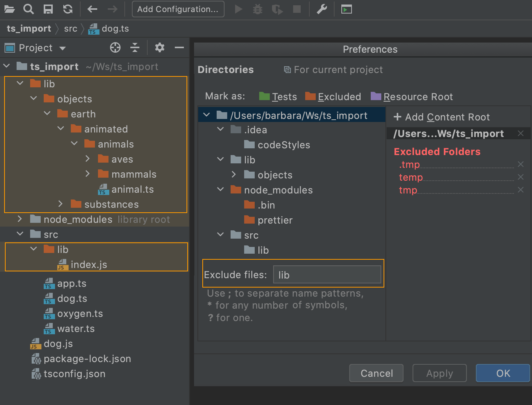Mark selected folder as Tests
The height and width of the screenshot is (405, 532).
(x=283, y=96)
